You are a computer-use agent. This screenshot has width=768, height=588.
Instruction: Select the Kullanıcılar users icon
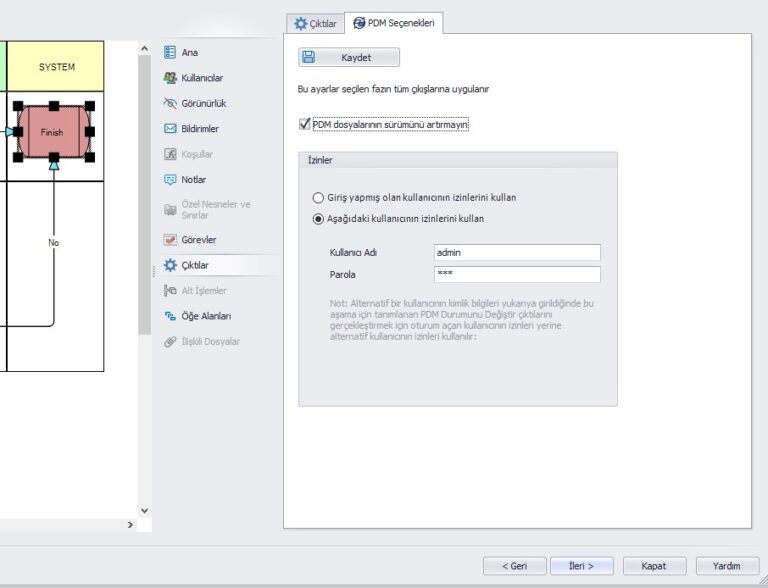pyautogui.click(x=170, y=77)
